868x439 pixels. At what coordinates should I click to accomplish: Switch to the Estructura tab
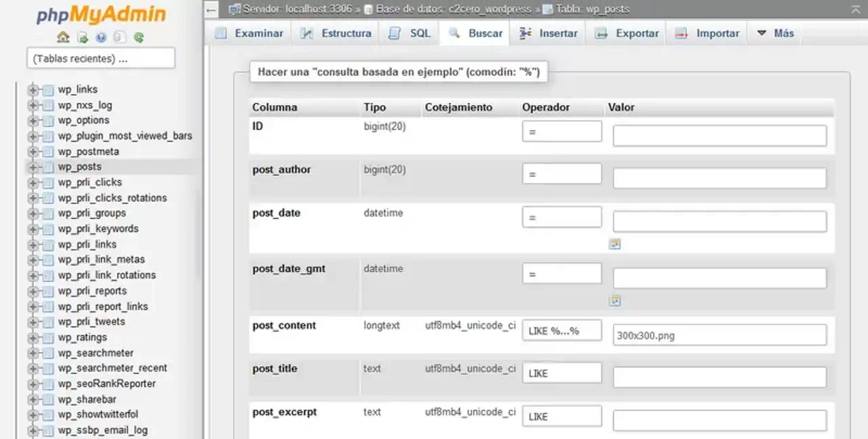pos(336,33)
